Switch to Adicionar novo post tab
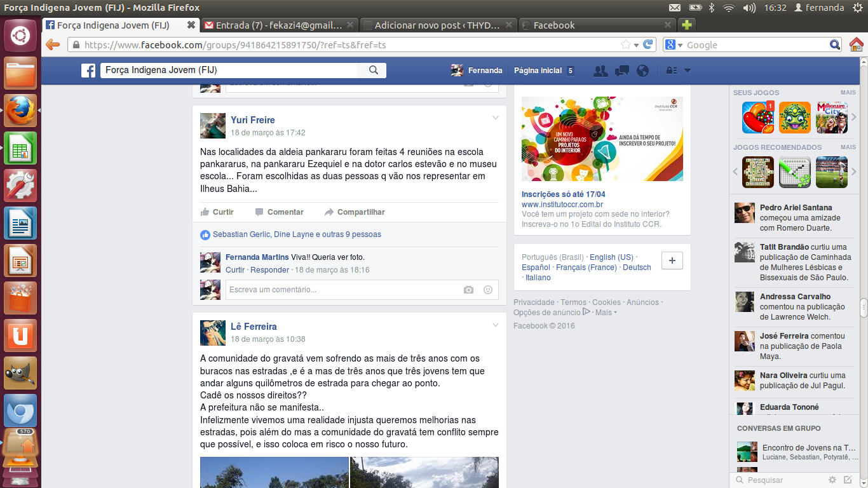 tap(439, 25)
